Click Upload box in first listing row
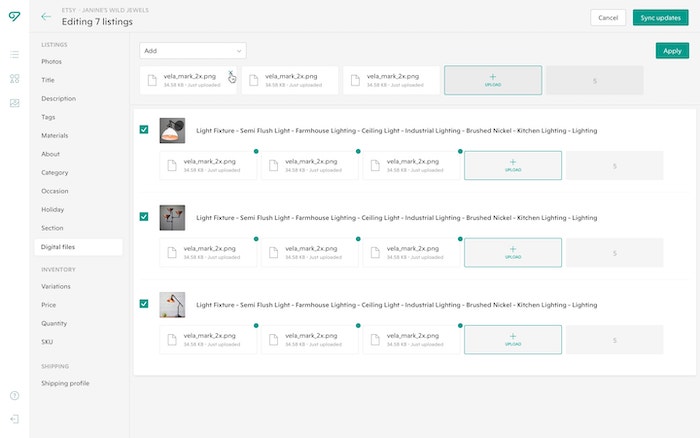The image size is (700, 438). click(513, 166)
